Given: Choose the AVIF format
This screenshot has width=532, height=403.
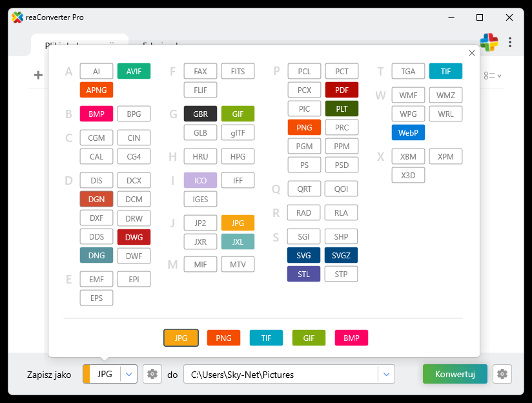Looking at the screenshot, I should [x=134, y=71].
